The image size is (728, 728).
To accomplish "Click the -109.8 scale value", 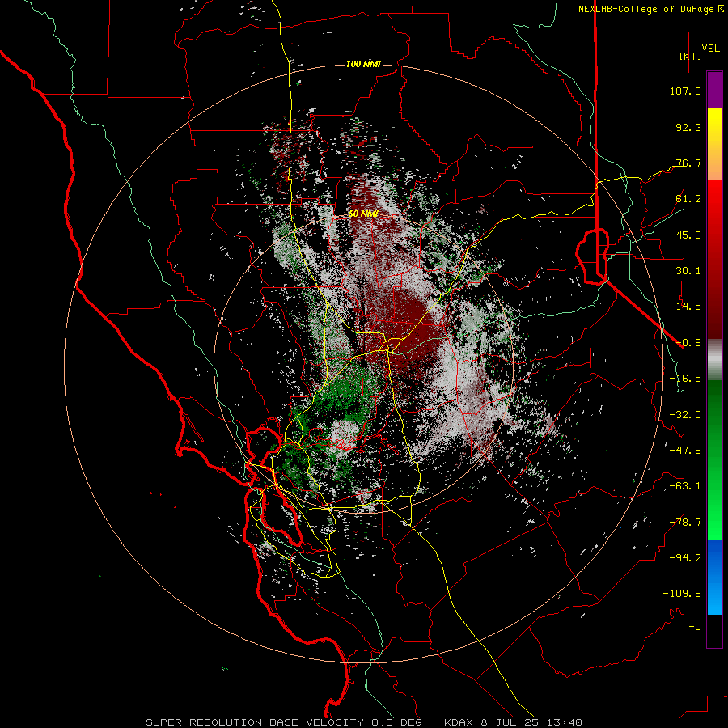I will [x=682, y=594].
